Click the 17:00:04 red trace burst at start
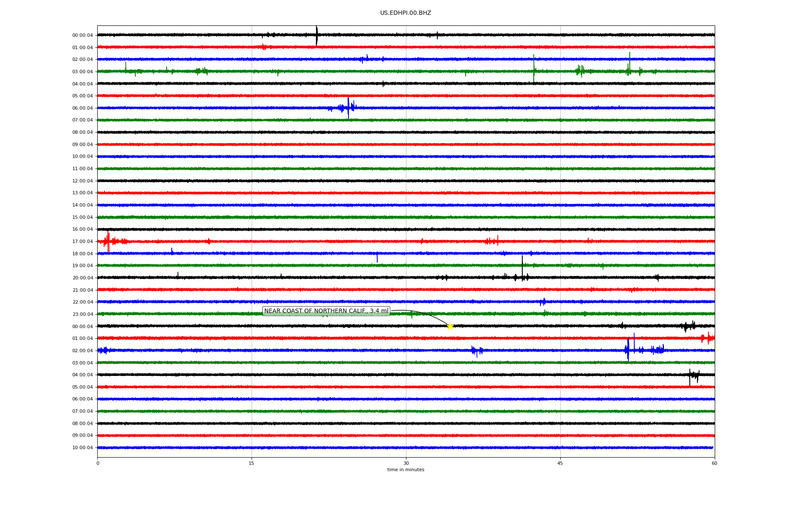The width and height of the screenshot is (812, 508). click(x=108, y=241)
